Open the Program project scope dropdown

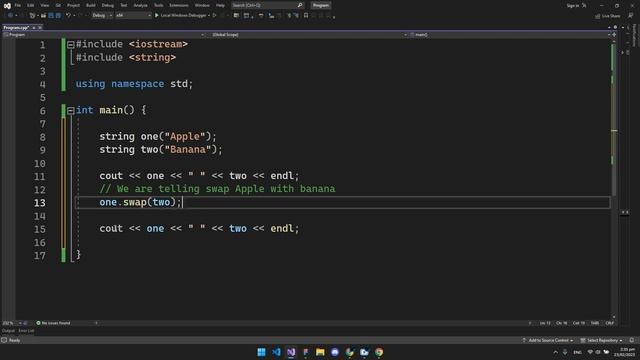pyautogui.click(x=104, y=35)
